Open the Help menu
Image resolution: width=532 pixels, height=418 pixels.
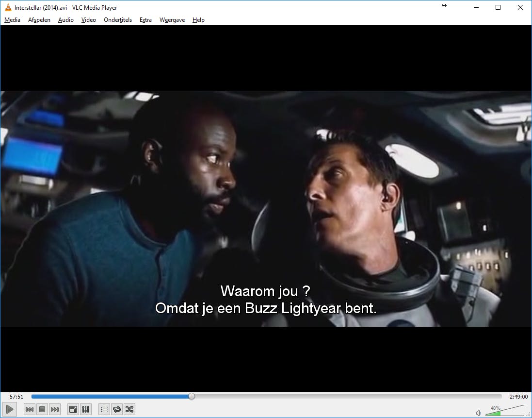(198, 20)
